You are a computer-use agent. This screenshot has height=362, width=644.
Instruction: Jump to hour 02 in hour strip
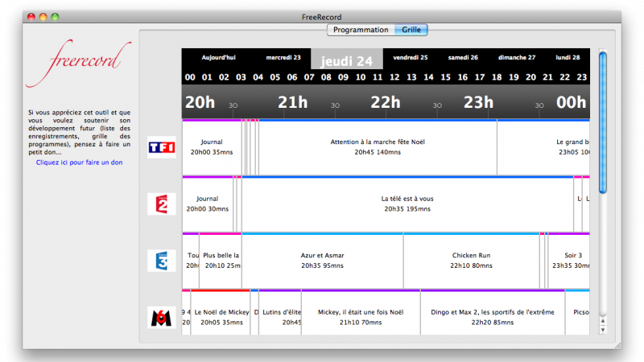pos(224,77)
